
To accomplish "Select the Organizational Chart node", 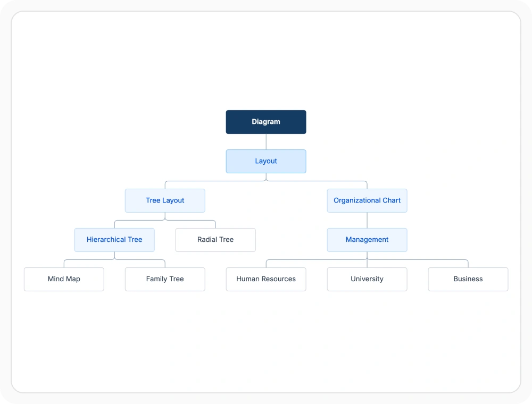I will click(367, 200).
